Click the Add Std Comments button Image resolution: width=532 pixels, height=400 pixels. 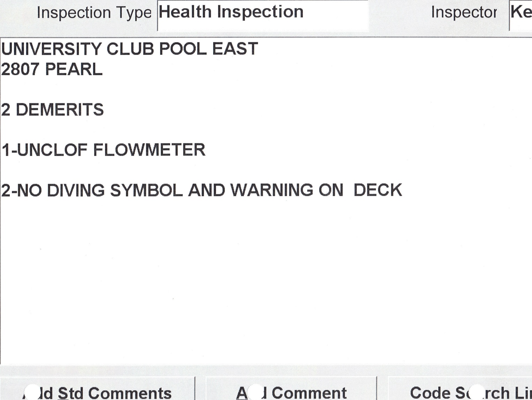(97, 391)
